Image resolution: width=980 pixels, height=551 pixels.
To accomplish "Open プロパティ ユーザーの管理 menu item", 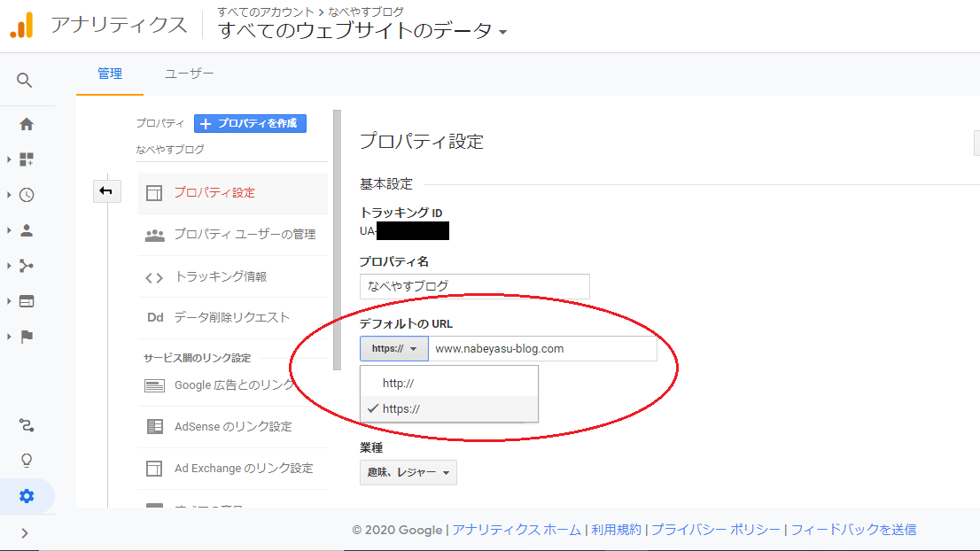I will pyautogui.click(x=232, y=235).
